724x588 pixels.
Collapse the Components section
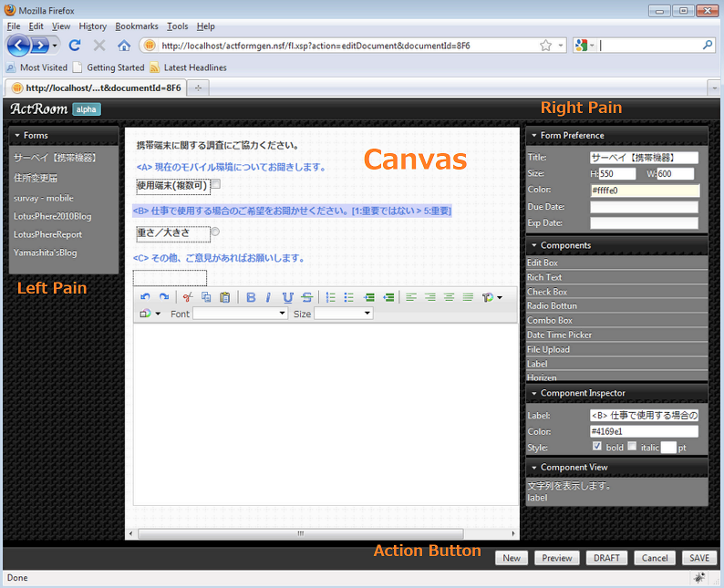534,245
